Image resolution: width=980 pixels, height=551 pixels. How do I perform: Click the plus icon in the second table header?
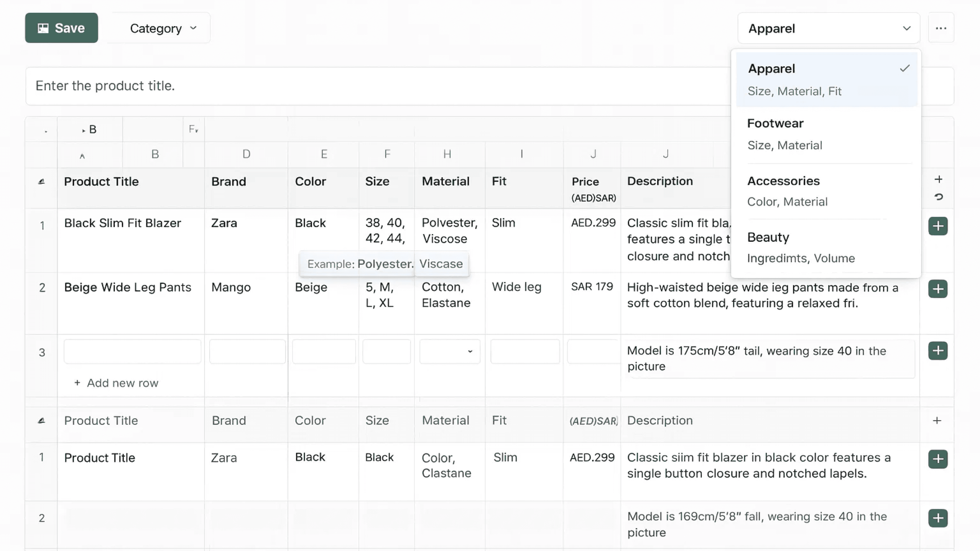point(937,421)
